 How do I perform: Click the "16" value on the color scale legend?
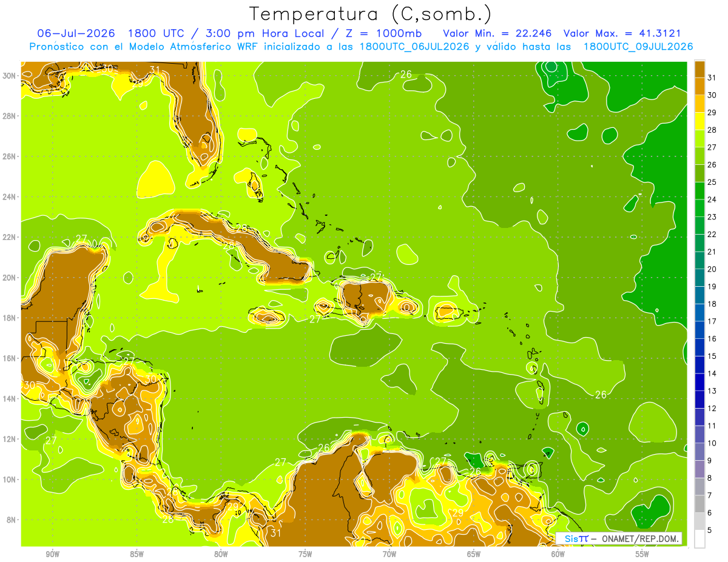(712, 339)
